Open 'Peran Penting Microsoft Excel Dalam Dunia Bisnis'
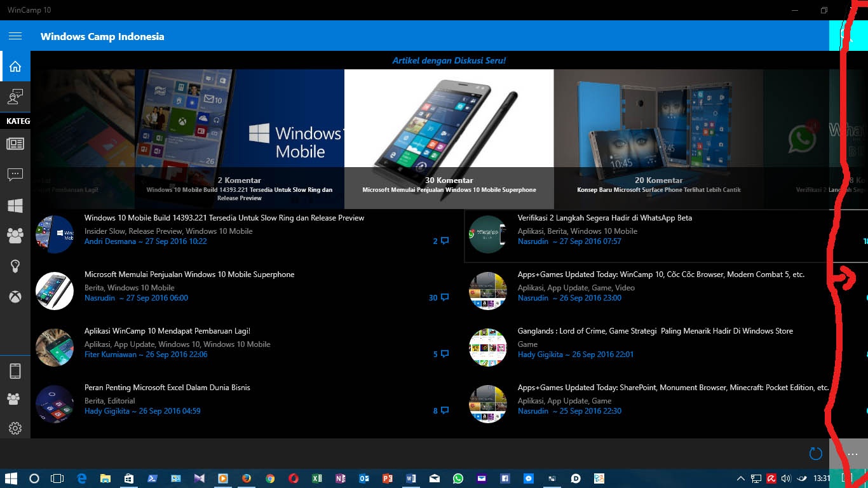 (x=167, y=388)
